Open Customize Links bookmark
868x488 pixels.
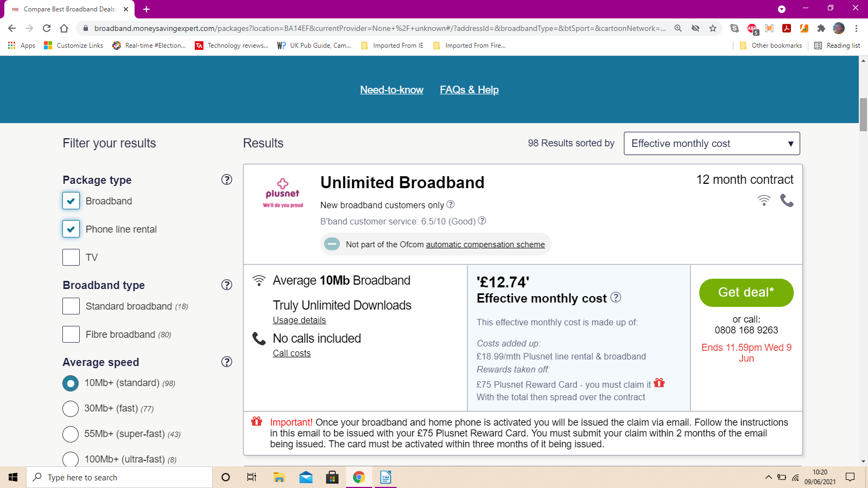click(74, 46)
